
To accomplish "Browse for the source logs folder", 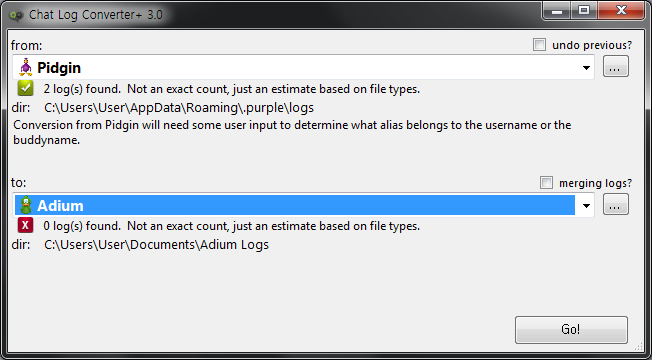I will pos(616,67).
